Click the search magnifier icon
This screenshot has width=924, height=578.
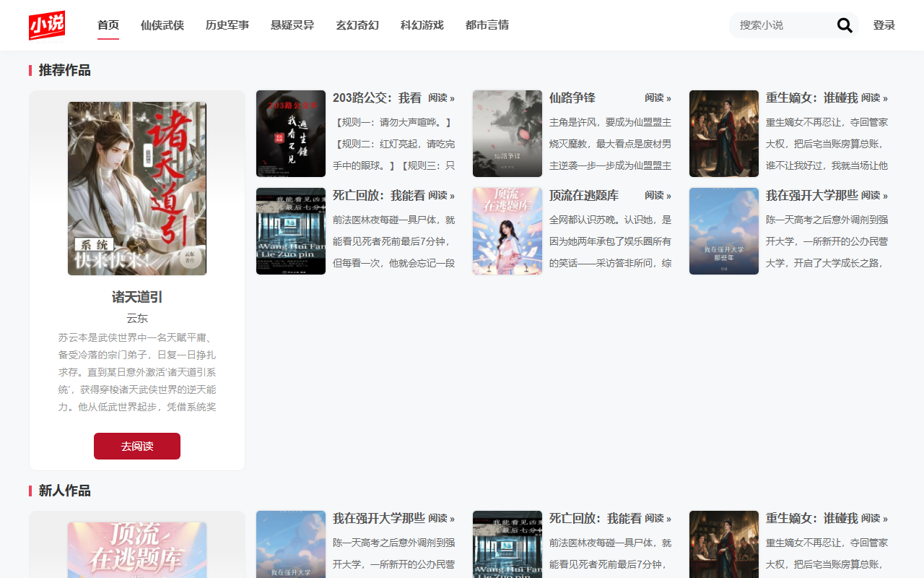[845, 25]
